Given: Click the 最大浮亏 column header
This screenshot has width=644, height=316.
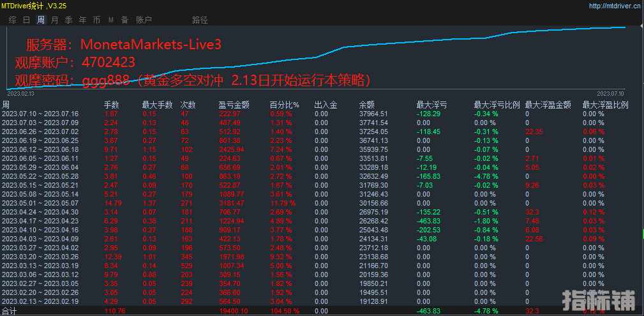Looking at the screenshot, I should [431, 105].
